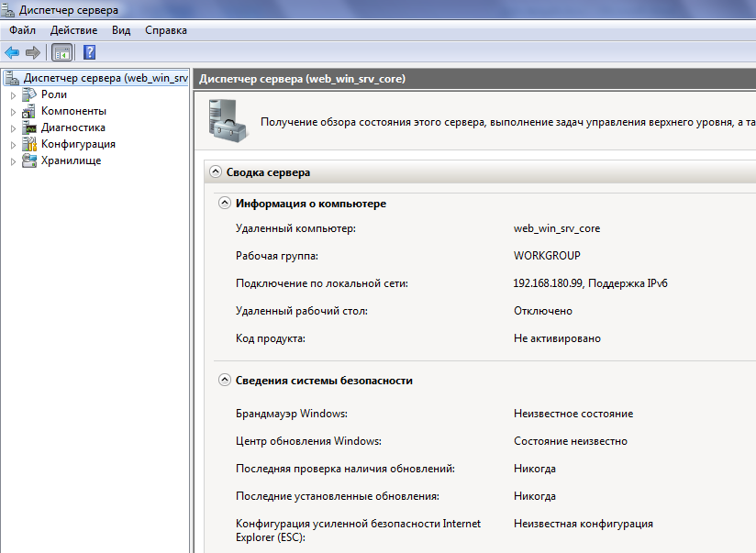Click the 192.168.180.99, Поддержка IPv6 value
756x553 pixels.
(x=590, y=283)
